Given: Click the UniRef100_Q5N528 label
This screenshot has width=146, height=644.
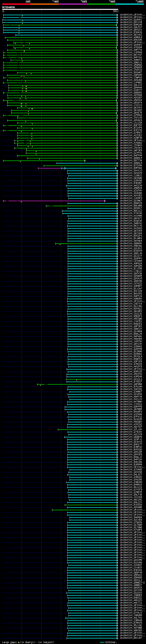Looking at the screenshot, I should coord(131,188).
